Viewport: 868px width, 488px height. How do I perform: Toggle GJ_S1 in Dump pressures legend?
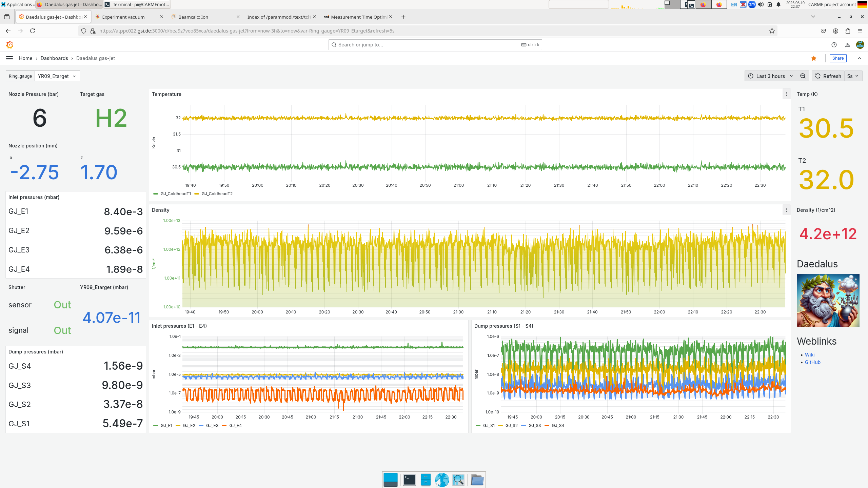[489, 425]
